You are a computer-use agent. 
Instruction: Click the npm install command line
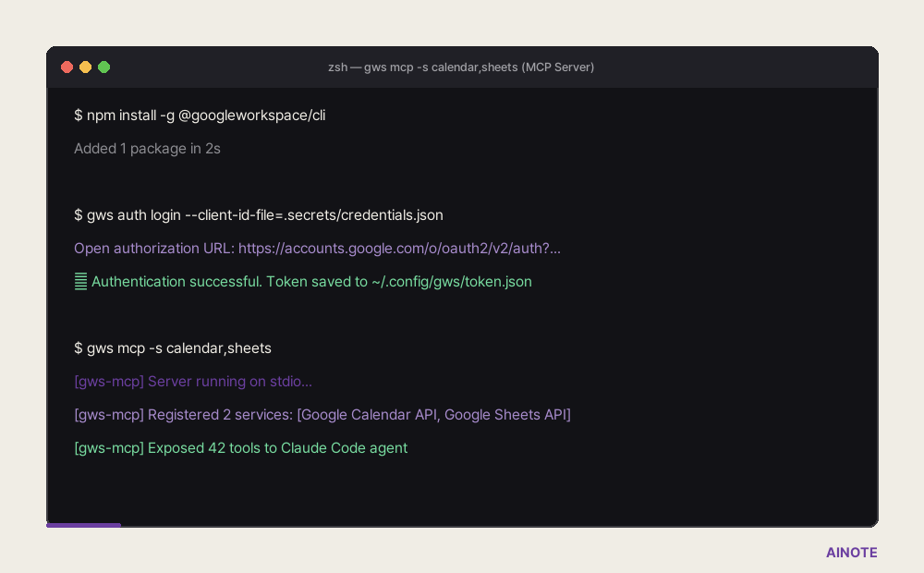[200, 115]
